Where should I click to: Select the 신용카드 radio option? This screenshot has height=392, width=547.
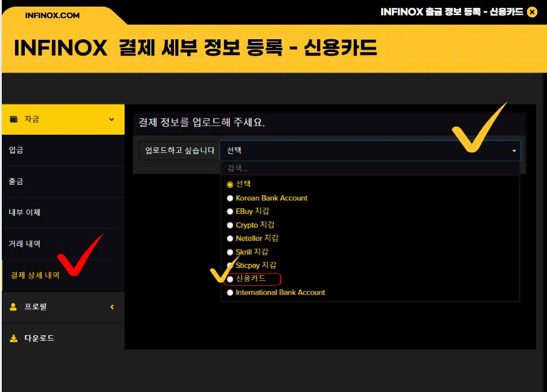click(x=230, y=279)
